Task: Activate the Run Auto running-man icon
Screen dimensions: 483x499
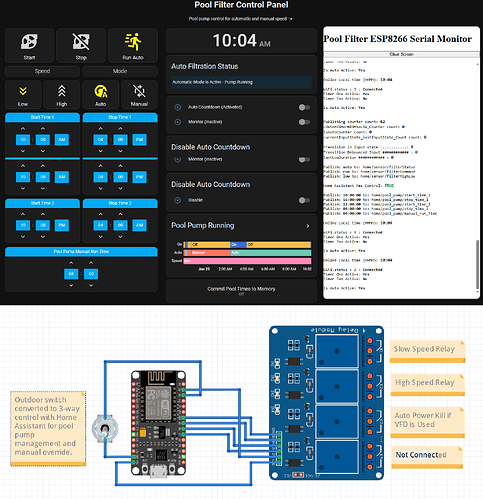Action: 133,42
